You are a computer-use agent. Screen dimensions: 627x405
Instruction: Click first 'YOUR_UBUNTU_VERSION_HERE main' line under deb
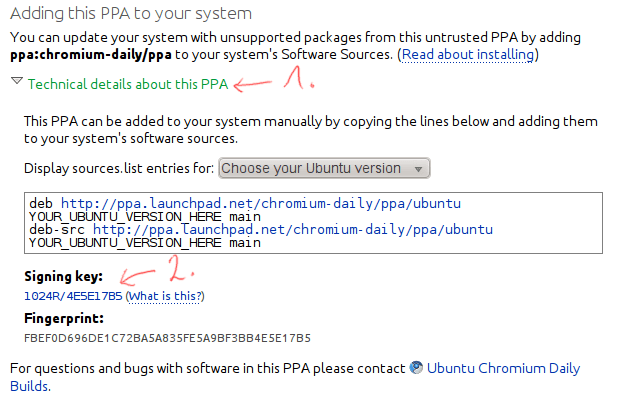pos(145,217)
